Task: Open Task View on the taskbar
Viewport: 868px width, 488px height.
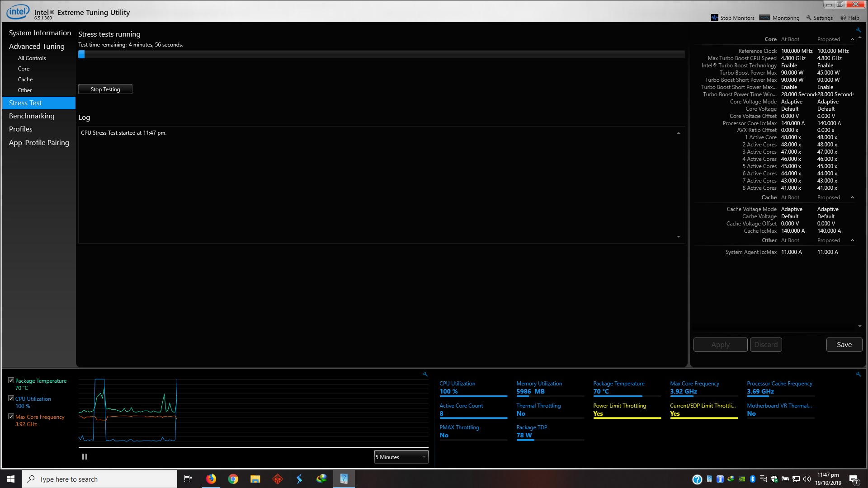Action: click(x=188, y=479)
